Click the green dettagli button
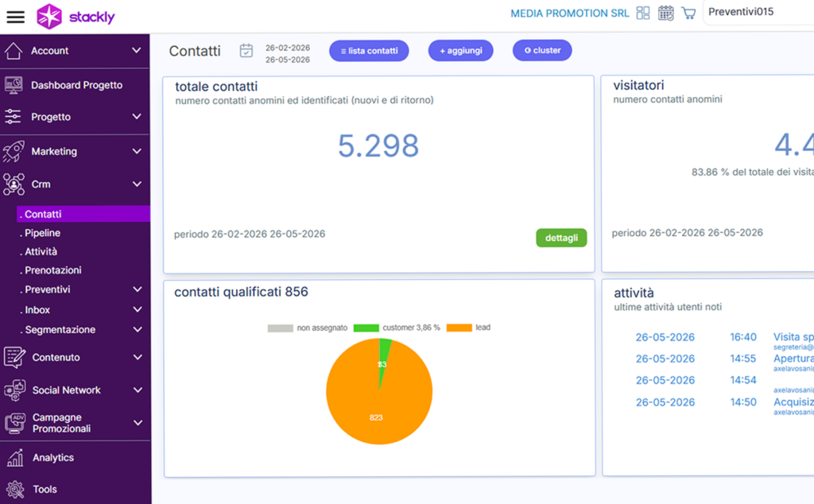The width and height of the screenshot is (814, 504). pos(561,238)
